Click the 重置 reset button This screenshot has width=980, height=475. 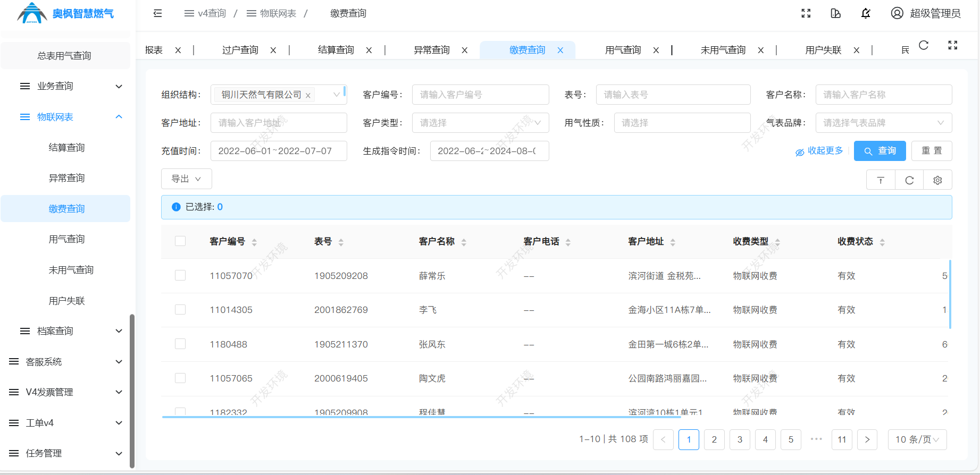[932, 151]
